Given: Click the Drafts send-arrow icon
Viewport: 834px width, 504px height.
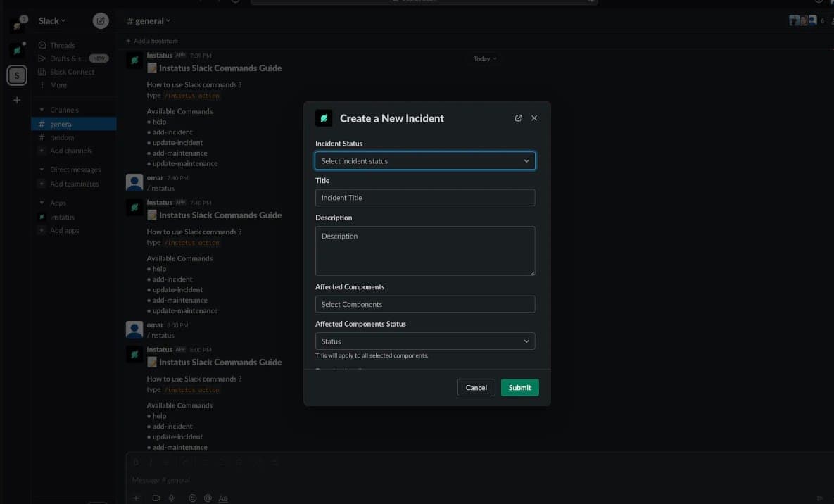Looking at the screenshot, I should point(42,58).
